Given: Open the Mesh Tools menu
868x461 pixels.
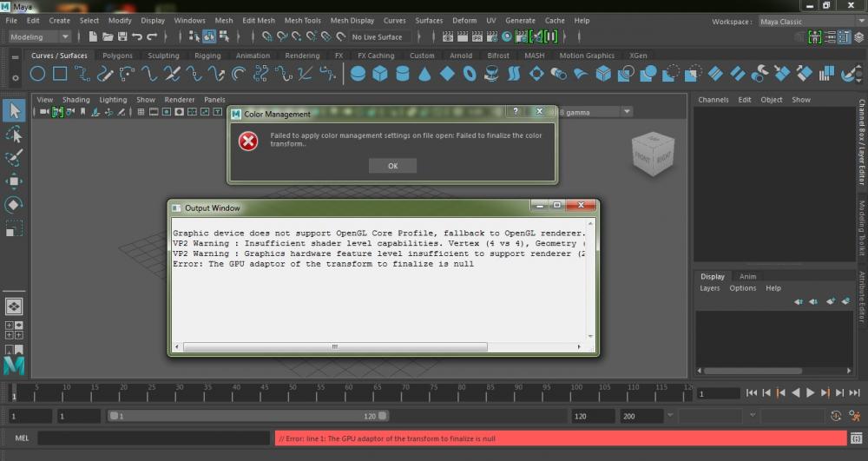Looking at the screenshot, I should coord(302,21).
